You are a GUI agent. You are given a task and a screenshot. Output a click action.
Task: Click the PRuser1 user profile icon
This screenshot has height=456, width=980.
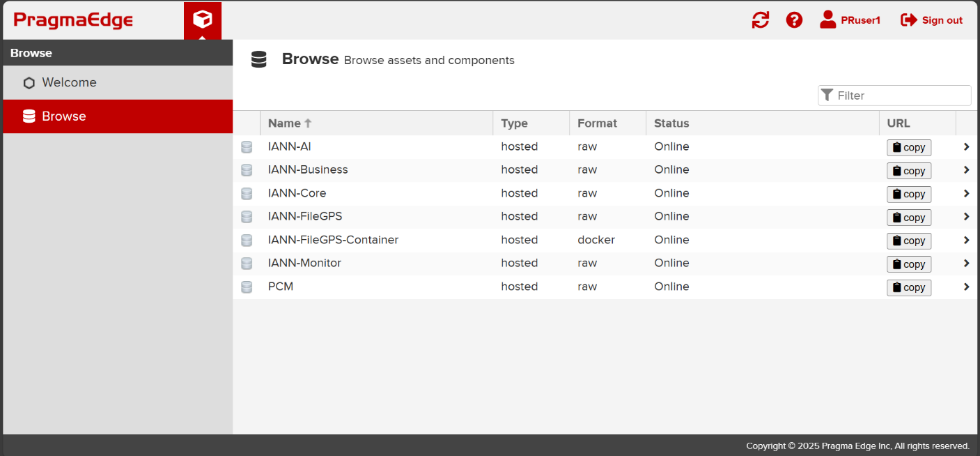(x=827, y=20)
